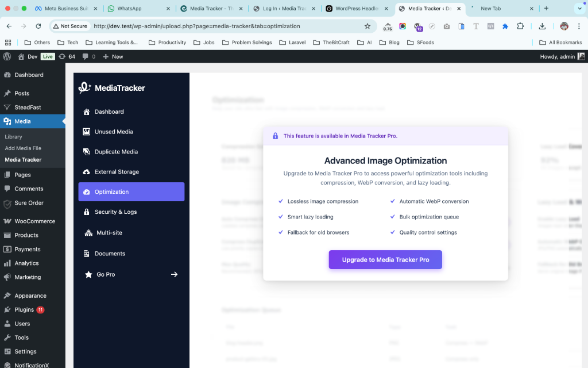Open Media Library submenu link
The width and height of the screenshot is (588, 368).
(x=14, y=137)
